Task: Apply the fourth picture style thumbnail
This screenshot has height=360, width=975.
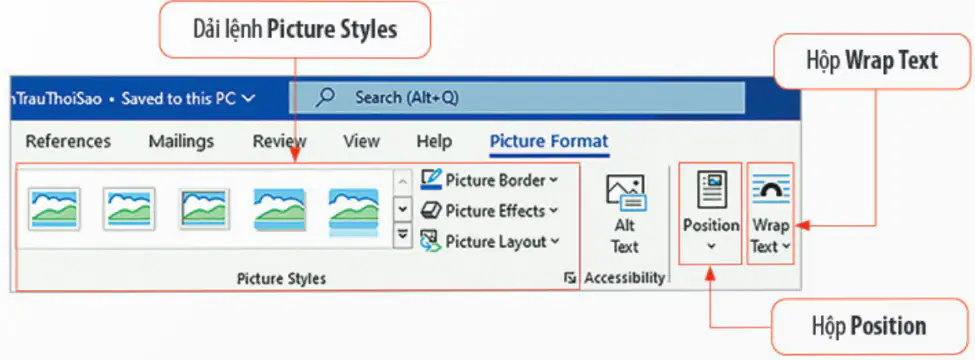Action: pos(279,210)
